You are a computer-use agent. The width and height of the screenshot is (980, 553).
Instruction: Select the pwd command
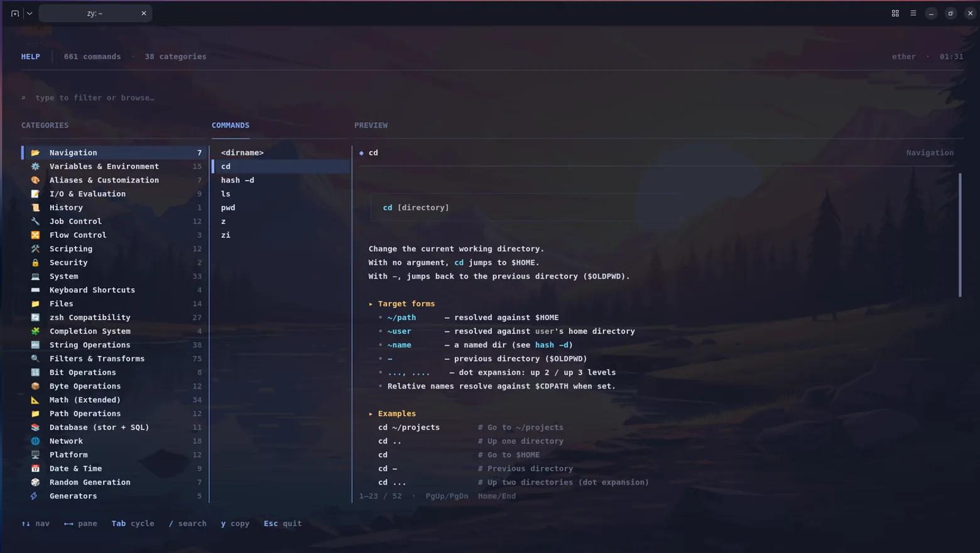click(x=280, y=208)
